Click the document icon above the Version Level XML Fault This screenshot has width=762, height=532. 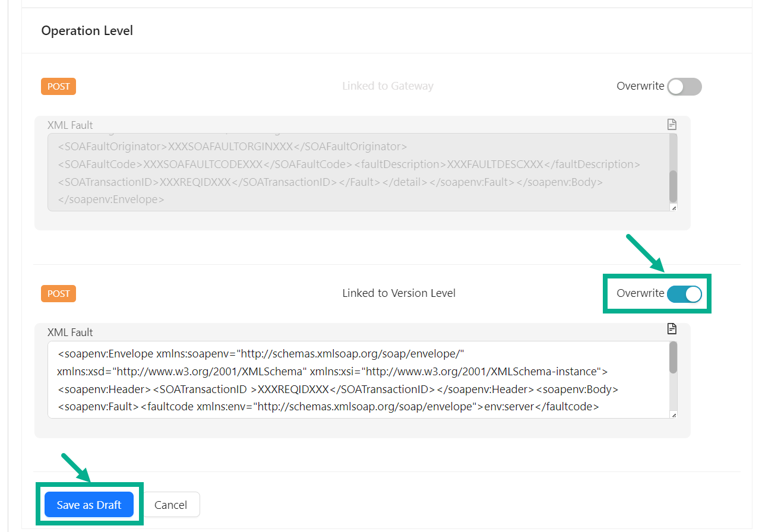pos(672,329)
